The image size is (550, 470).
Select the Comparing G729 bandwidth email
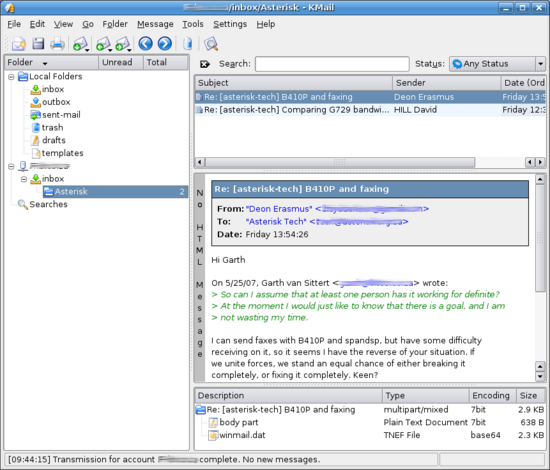click(370, 110)
